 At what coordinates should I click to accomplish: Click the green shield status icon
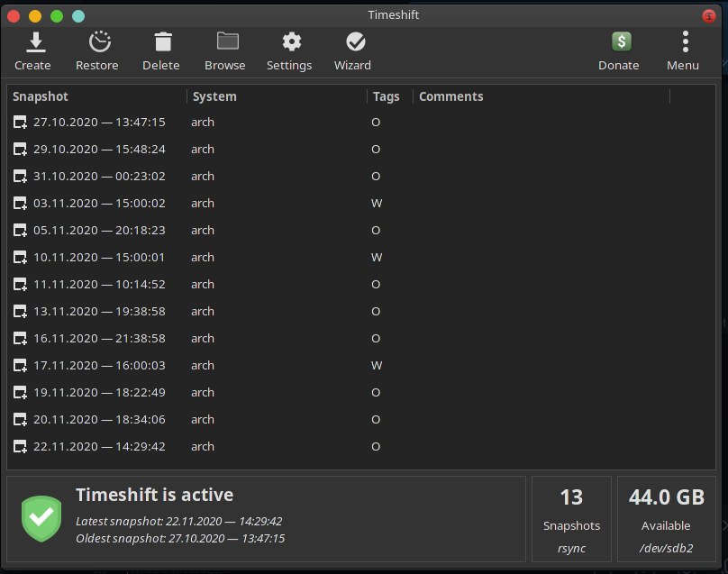click(x=41, y=518)
